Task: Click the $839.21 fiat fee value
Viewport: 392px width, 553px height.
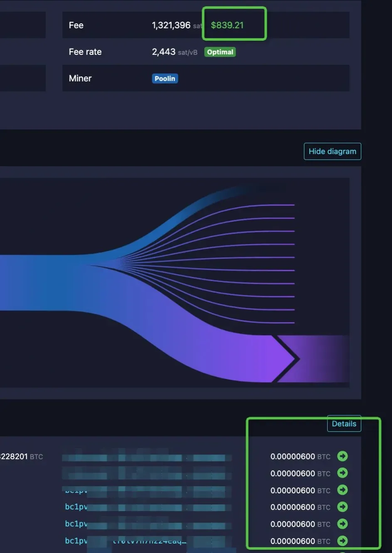Action: 227,25
